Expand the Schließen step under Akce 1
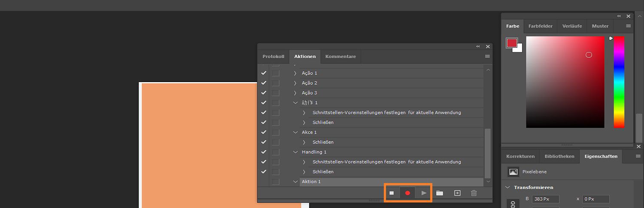644x208 pixels. coord(304,142)
